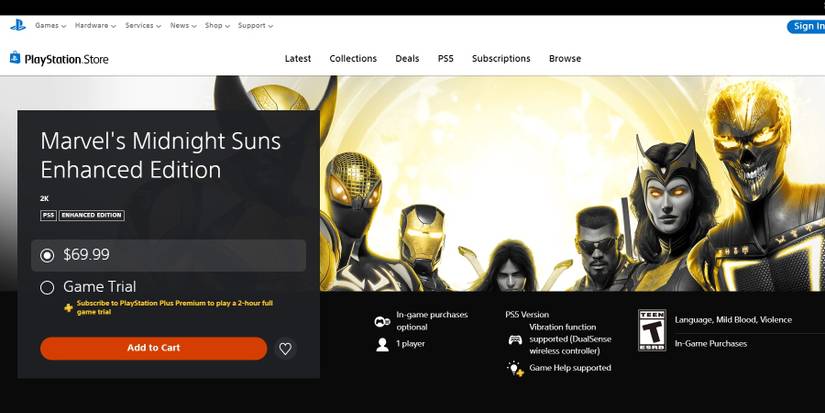The height and width of the screenshot is (413, 825).
Task: Click Subscribe to PlayStation Plus Premium link
Action: [175, 307]
